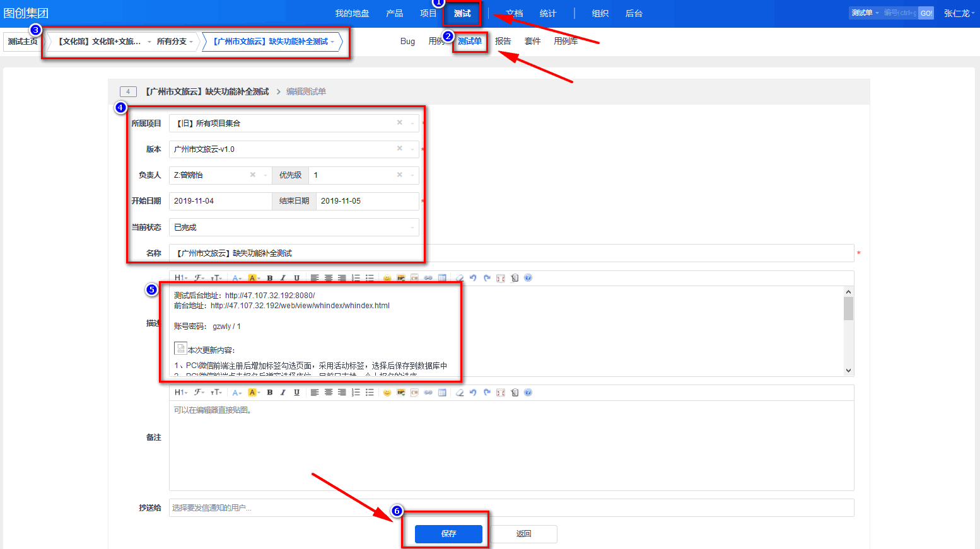Viewport: 980px width, 549px height.
Task: Click undo in description editor toolbar
Action: 473,278
